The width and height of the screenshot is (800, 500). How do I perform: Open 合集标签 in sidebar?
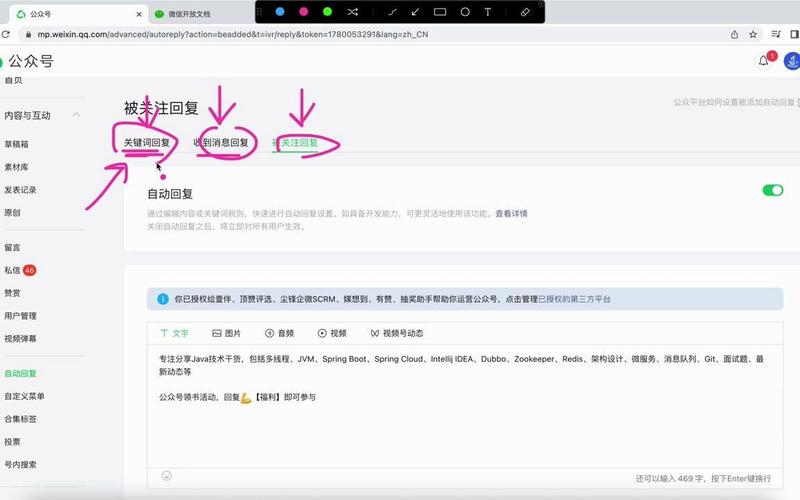point(20,419)
